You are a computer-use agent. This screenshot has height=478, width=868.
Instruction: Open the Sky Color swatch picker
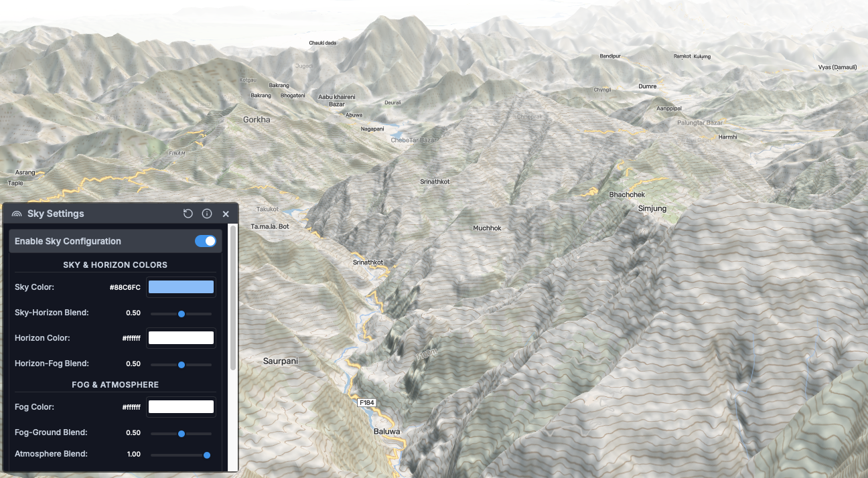(181, 287)
